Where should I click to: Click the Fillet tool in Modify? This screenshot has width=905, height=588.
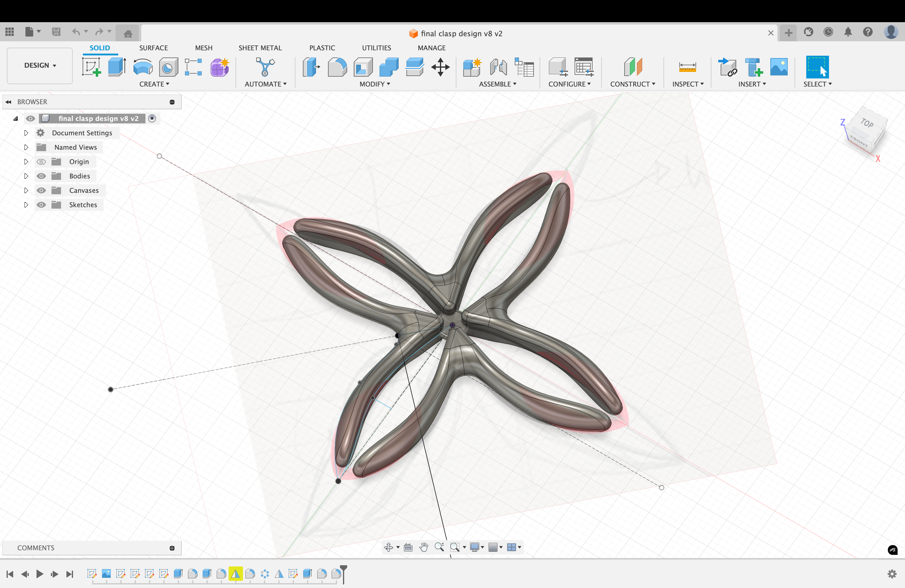(337, 67)
